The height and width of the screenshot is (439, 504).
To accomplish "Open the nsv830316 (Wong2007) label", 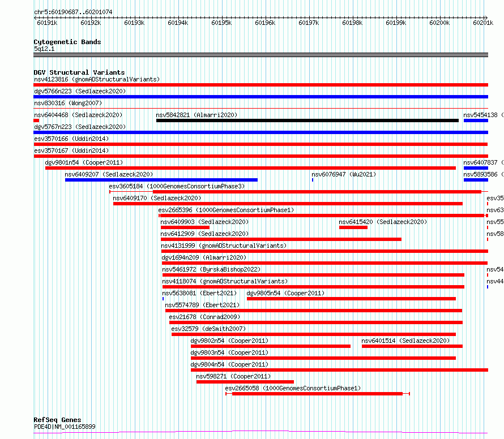I will (68, 103).
